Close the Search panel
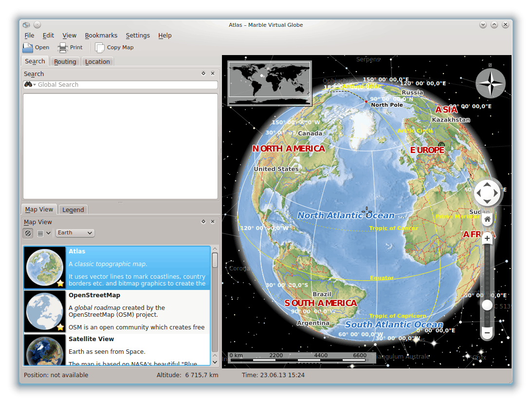This screenshot has width=532, height=403. coord(213,74)
